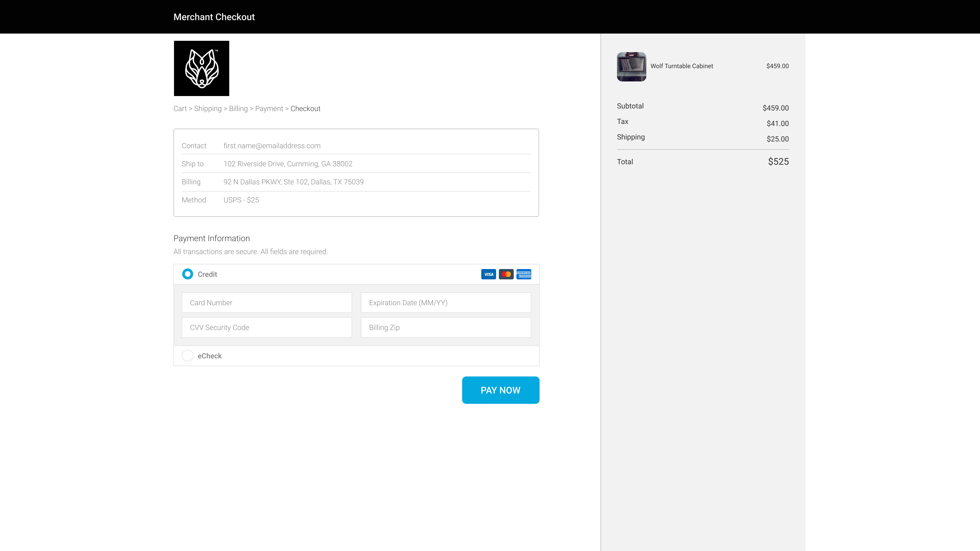Click the Mastercard card icon
The image size is (980, 551).
(506, 274)
